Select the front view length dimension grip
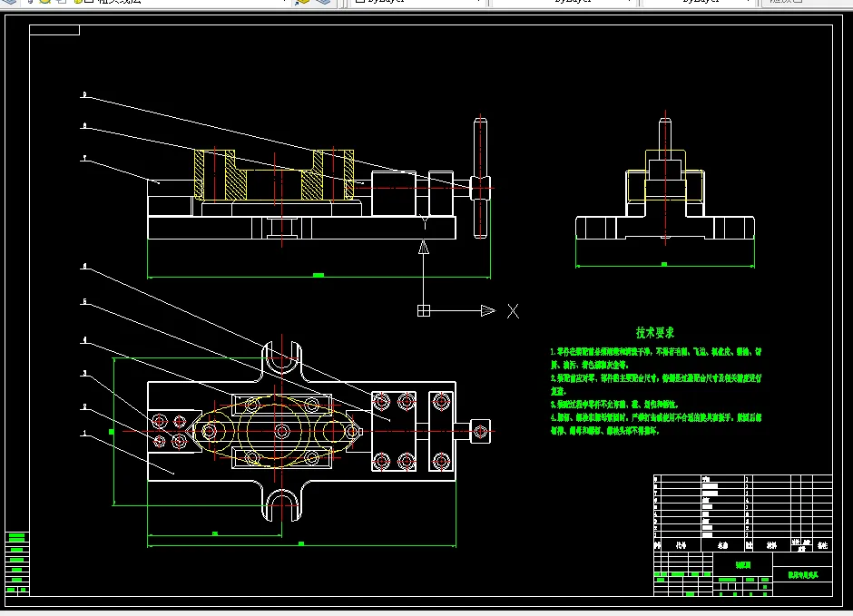The height and width of the screenshot is (616, 853). coord(319,275)
